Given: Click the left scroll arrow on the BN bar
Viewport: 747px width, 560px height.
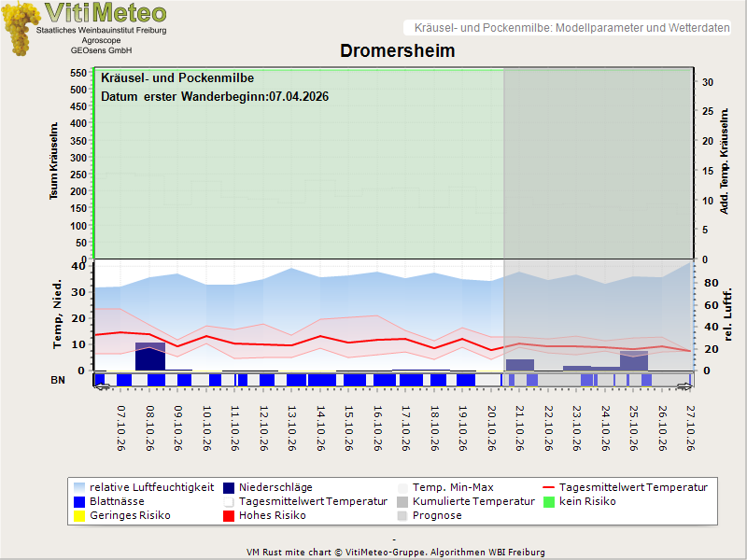Looking at the screenshot, I should 103,386.
